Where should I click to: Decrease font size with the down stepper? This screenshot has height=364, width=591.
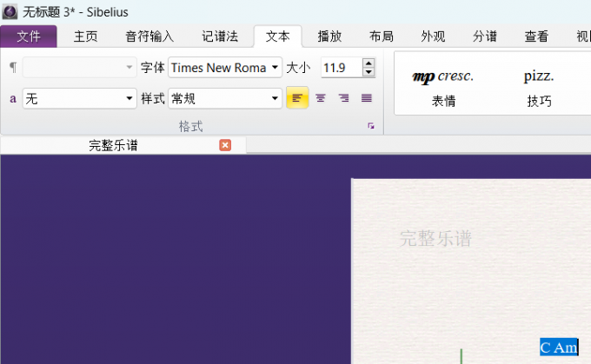pos(369,72)
